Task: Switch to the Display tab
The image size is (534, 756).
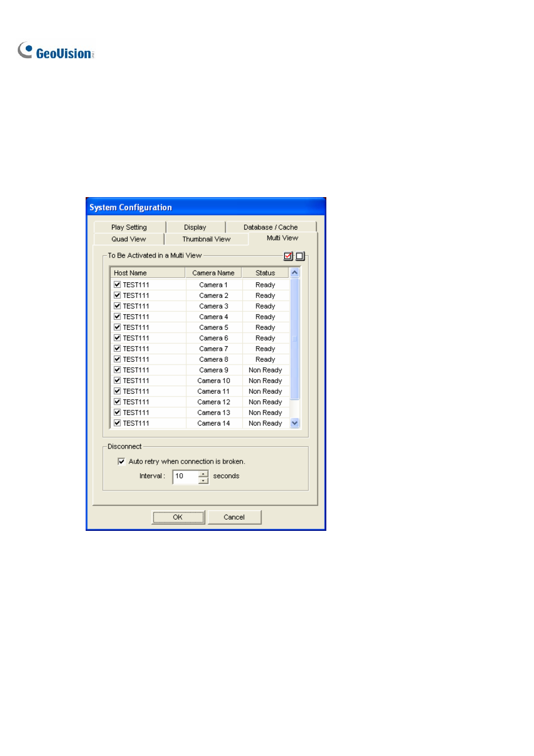Action: 195,227
